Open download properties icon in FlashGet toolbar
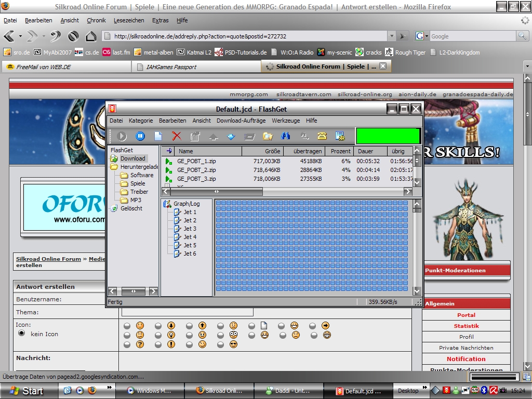 (195, 136)
